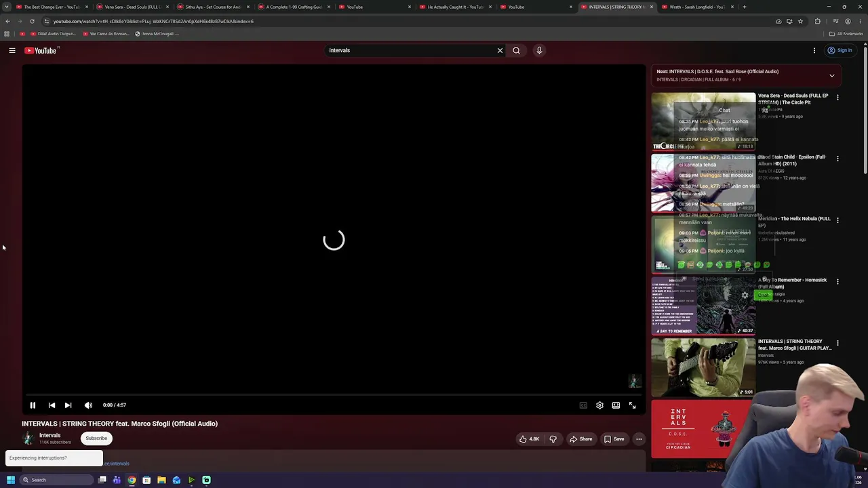The image size is (868, 488).
Task: Go to the YouTube home logo
Action: [x=41, y=50]
